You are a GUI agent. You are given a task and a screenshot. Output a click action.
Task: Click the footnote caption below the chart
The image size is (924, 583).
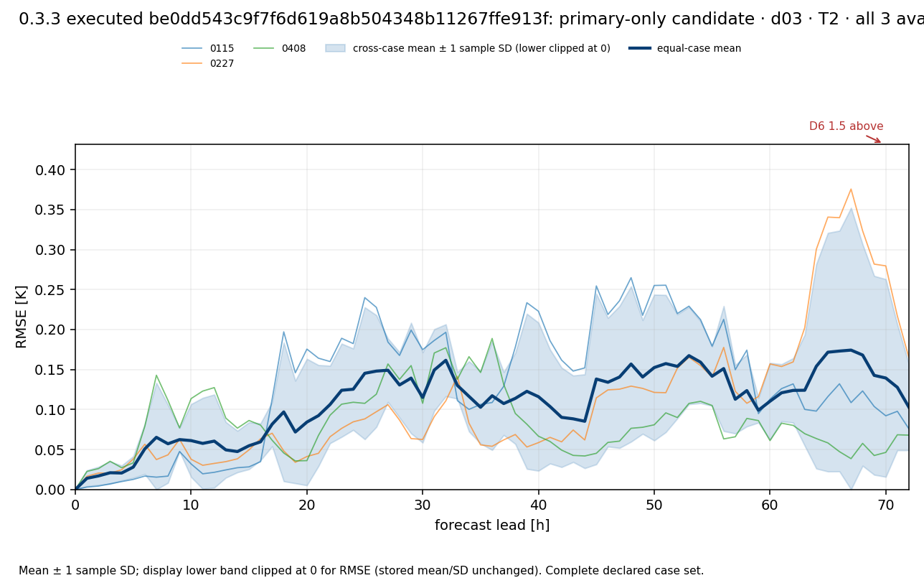361,571
